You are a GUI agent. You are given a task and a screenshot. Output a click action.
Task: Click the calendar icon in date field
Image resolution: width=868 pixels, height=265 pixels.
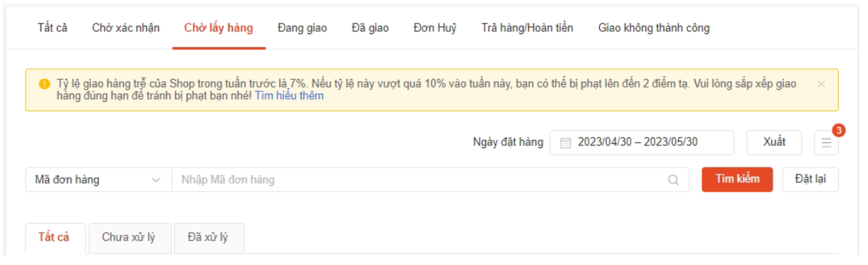(566, 142)
